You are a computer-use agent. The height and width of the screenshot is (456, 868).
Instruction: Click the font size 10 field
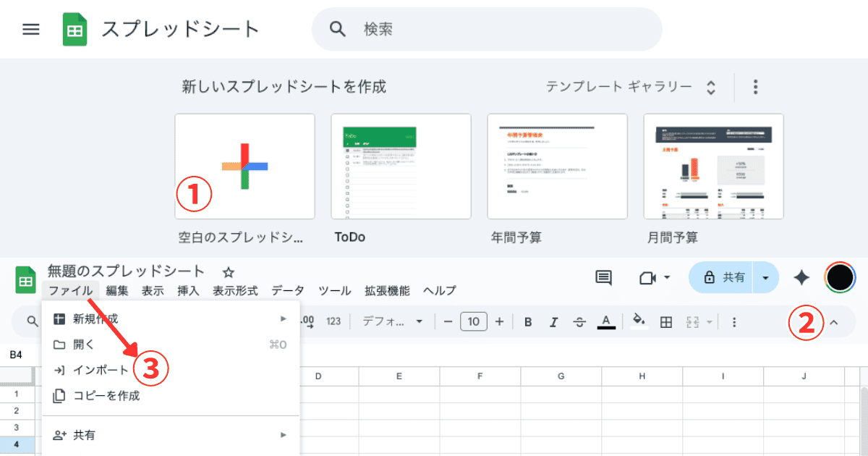[473, 322]
